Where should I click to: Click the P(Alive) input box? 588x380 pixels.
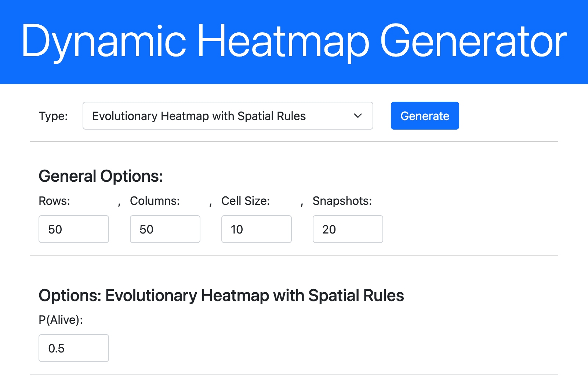pyautogui.click(x=74, y=348)
